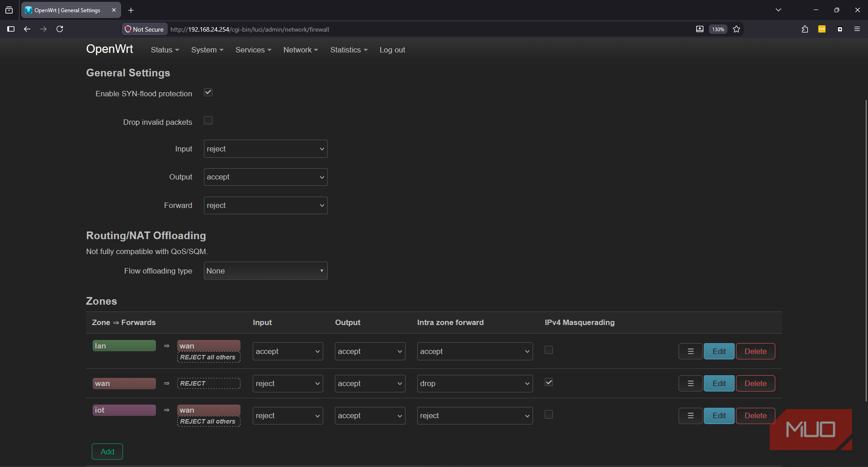Open the recent browsing history icon

(x=9, y=10)
